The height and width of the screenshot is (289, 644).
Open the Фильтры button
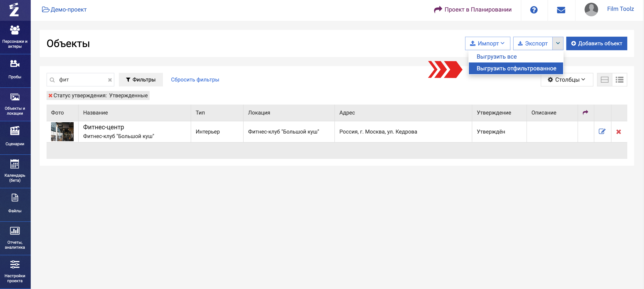[141, 80]
